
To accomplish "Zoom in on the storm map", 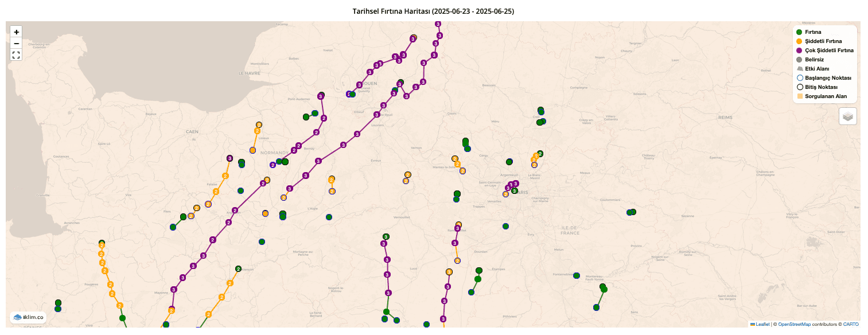I will click(16, 32).
